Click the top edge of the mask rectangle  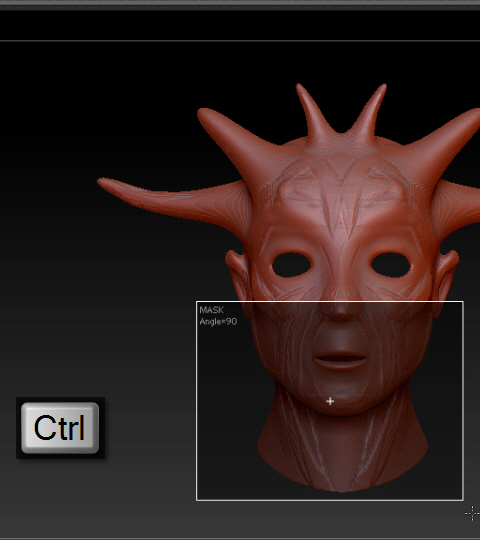click(x=330, y=302)
